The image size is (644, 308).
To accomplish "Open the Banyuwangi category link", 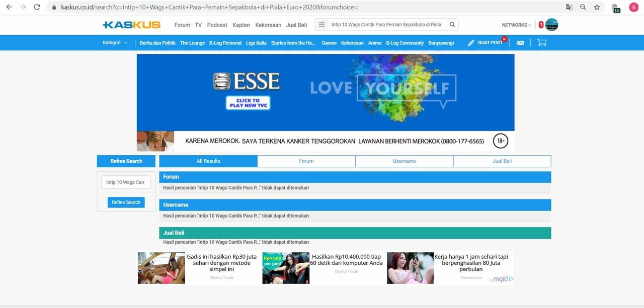I will coord(441,43).
